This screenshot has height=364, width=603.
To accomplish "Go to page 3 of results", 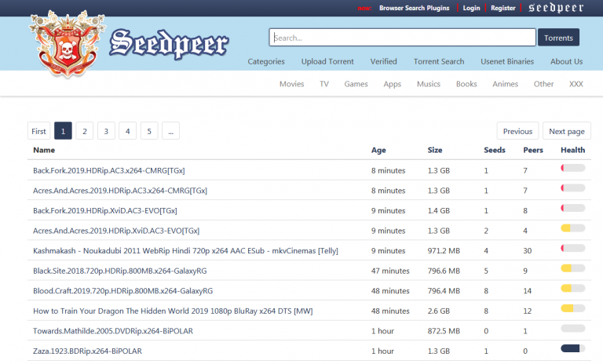I will click(106, 131).
